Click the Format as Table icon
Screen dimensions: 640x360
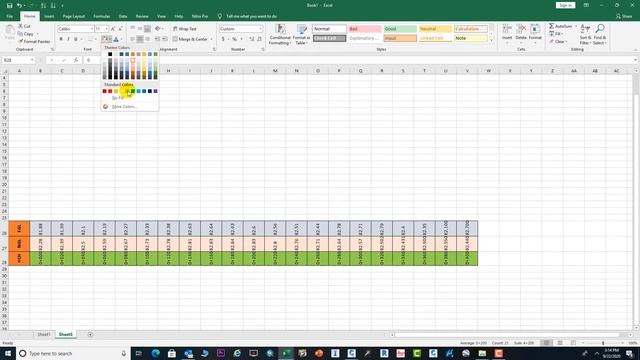pos(302,29)
